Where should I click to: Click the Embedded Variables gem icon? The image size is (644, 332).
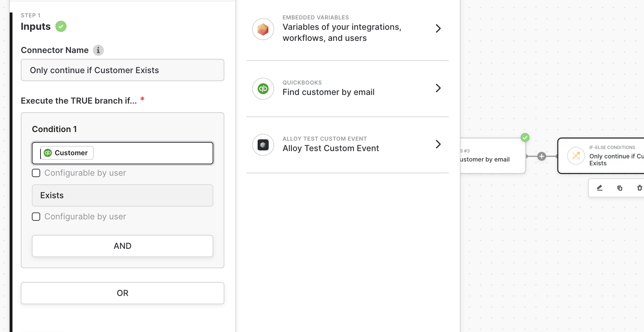click(x=263, y=29)
